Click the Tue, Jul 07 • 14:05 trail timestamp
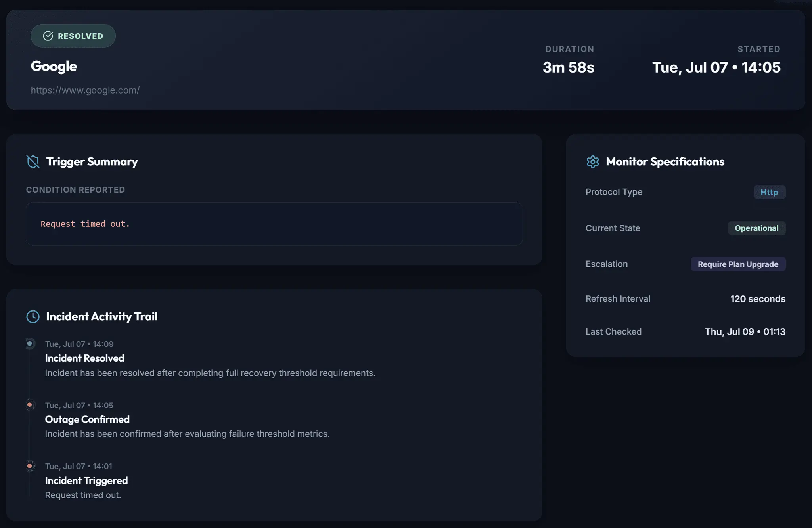812x528 pixels. 79,405
